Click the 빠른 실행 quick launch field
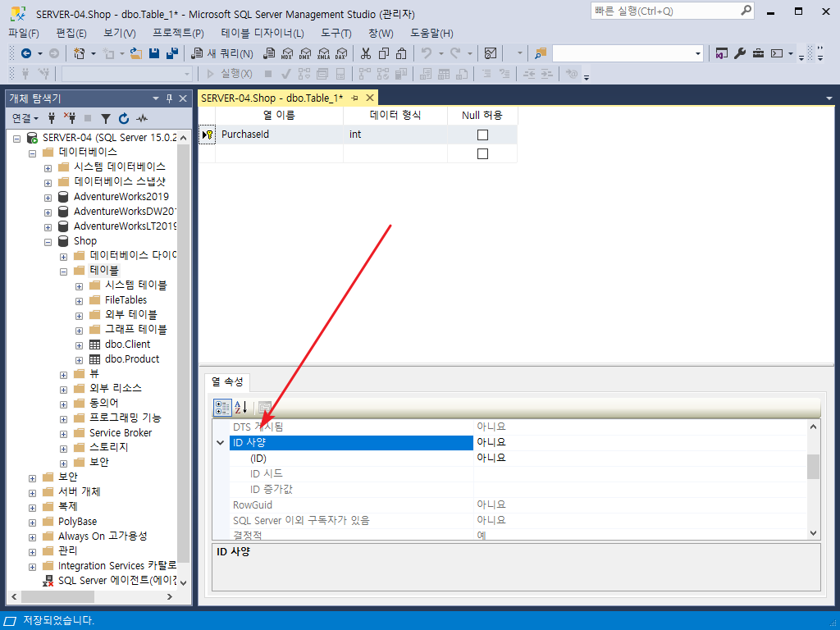The image size is (840, 630). [x=666, y=11]
